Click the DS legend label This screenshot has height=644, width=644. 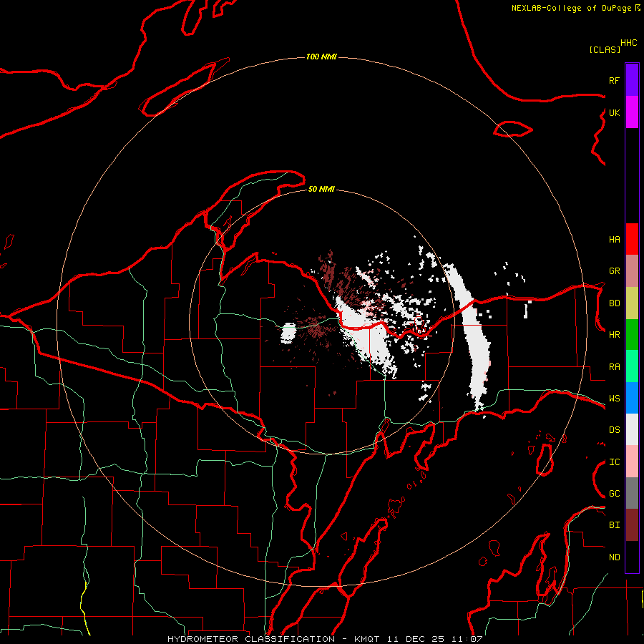click(614, 430)
